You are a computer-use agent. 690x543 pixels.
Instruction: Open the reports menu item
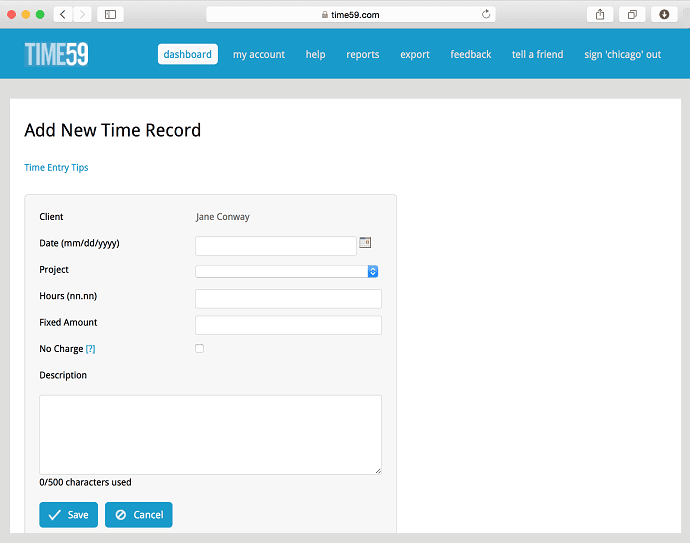tap(363, 54)
